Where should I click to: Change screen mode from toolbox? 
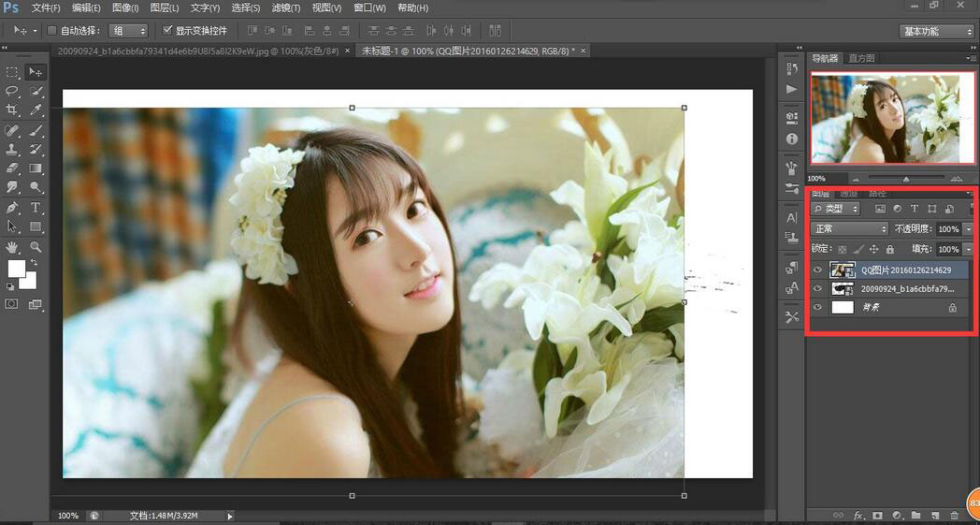[36, 304]
